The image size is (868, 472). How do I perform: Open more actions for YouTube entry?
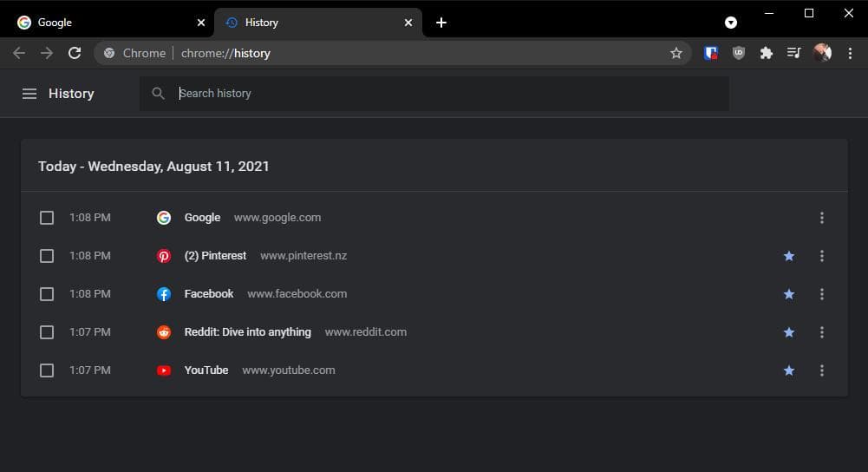(x=822, y=370)
